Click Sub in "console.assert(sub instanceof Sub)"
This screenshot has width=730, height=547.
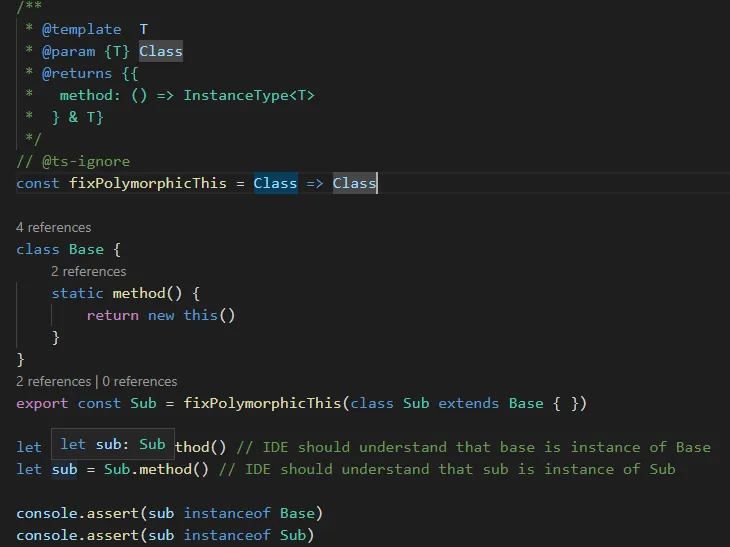(293, 535)
